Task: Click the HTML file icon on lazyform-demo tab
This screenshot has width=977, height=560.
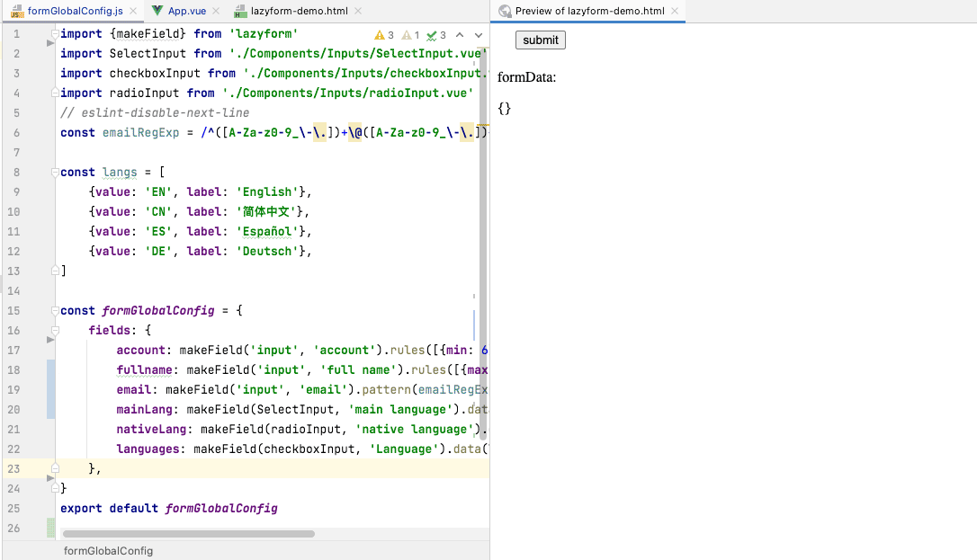Action: pos(240,11)
